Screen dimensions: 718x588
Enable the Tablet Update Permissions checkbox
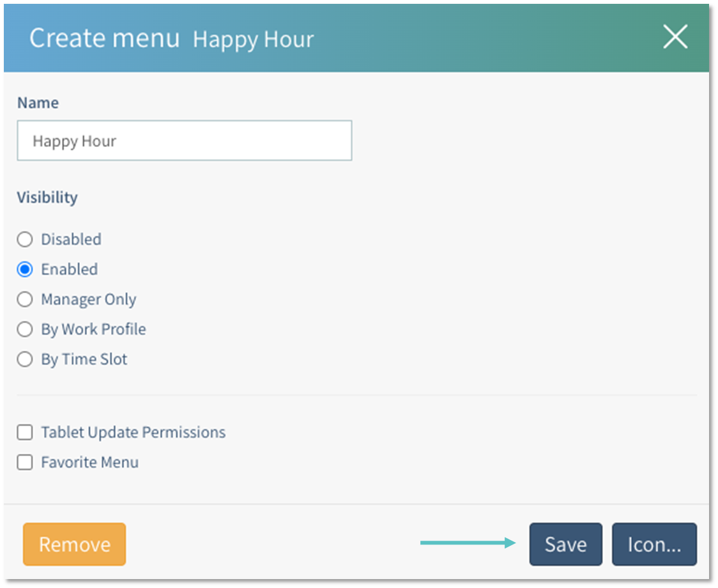[x=25, y=433]
